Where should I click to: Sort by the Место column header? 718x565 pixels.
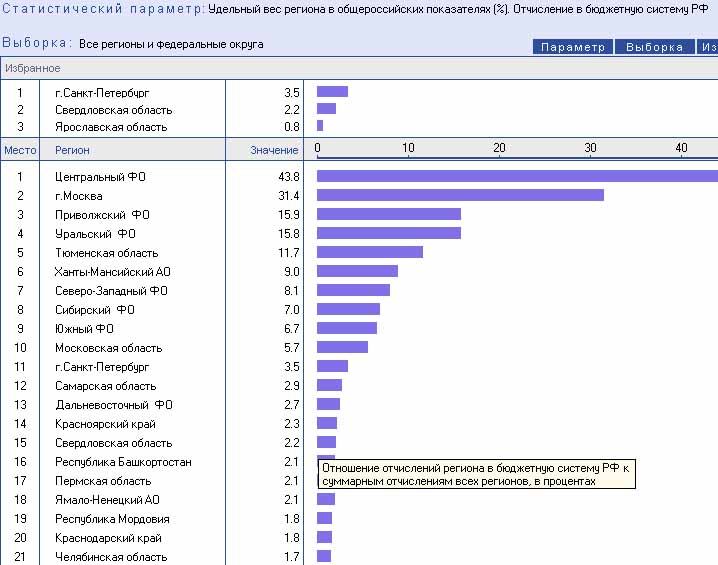[x=20, y=150]
